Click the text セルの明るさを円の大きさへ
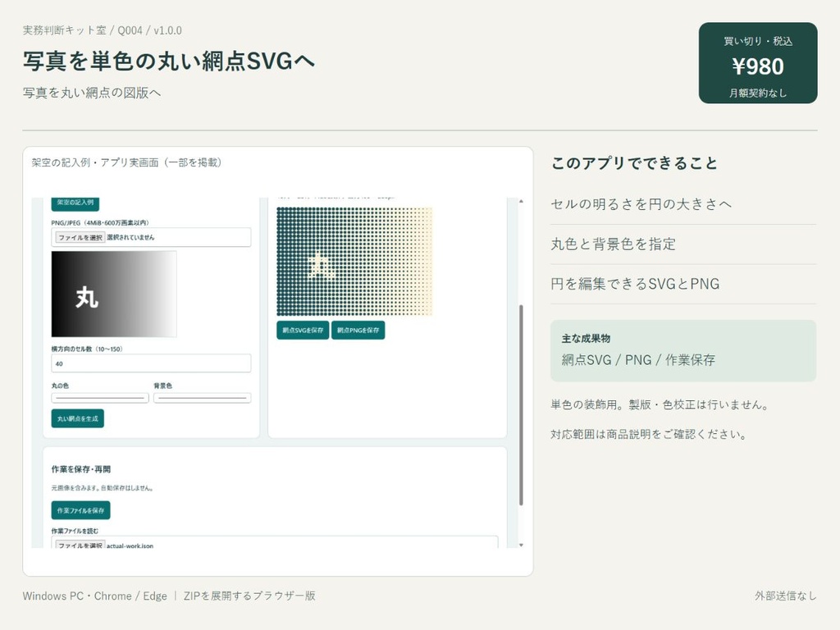Viewport: 840px width, 630px height. click(641, 204)
